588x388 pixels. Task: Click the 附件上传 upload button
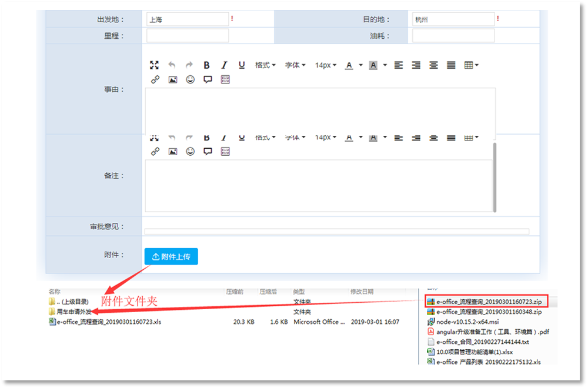pyautogui.click(x=171, y=256)
